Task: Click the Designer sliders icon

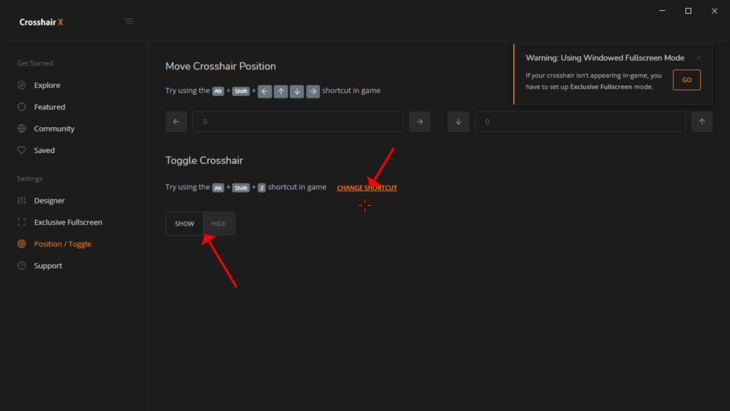Action: (x=21, y=200)
